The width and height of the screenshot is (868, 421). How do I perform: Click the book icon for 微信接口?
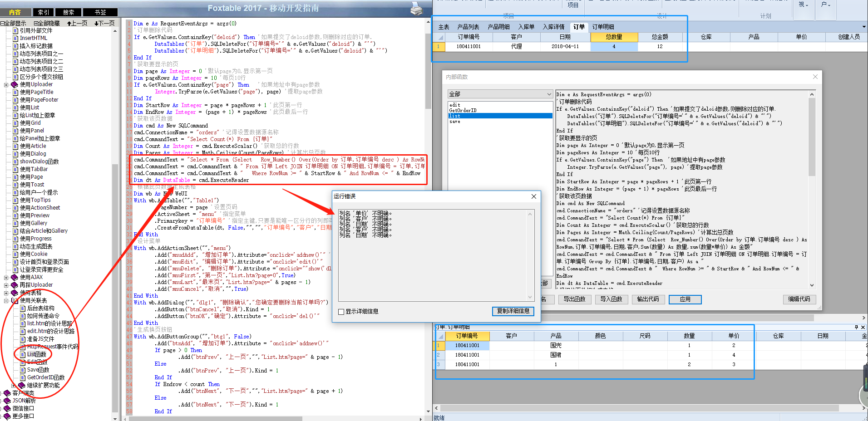[x=7, y=408]
